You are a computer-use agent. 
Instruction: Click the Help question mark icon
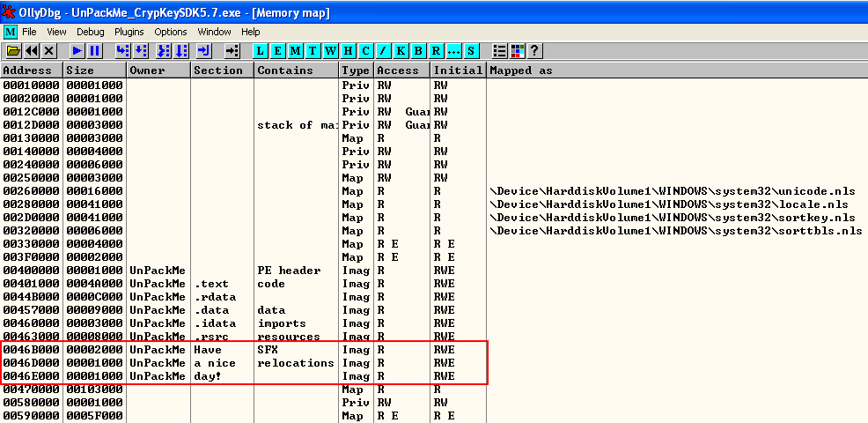tap(534, 51)
